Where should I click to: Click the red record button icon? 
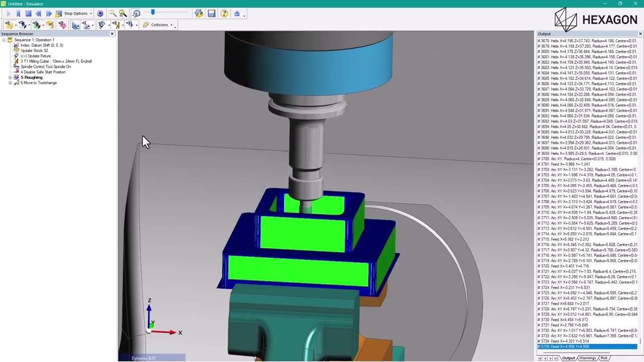(x=100, y=14)
